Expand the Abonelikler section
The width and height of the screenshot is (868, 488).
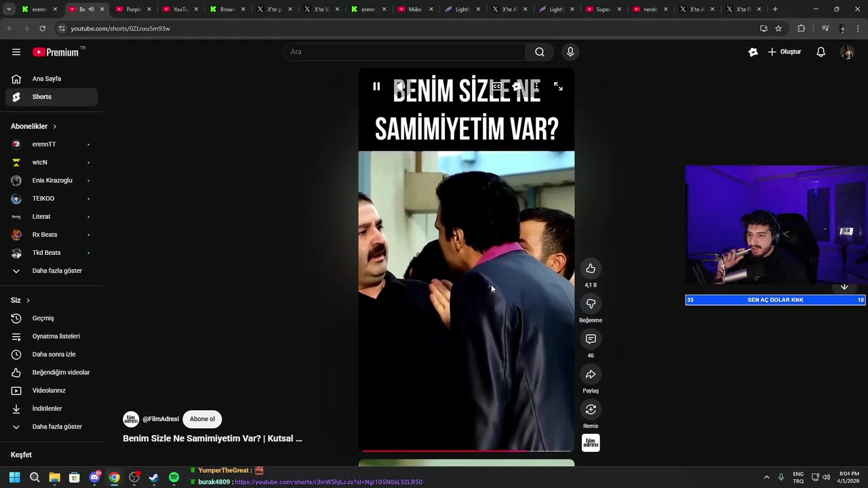34,126
